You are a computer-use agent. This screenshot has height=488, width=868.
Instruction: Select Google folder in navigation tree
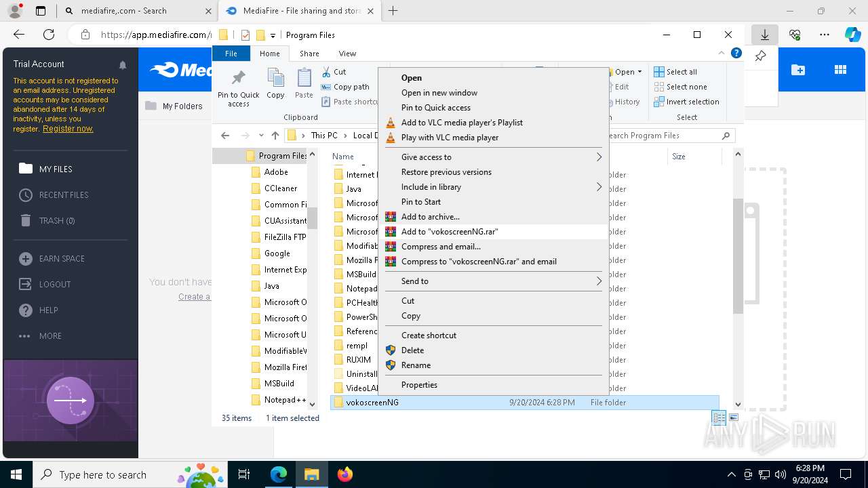click(271, 253)
